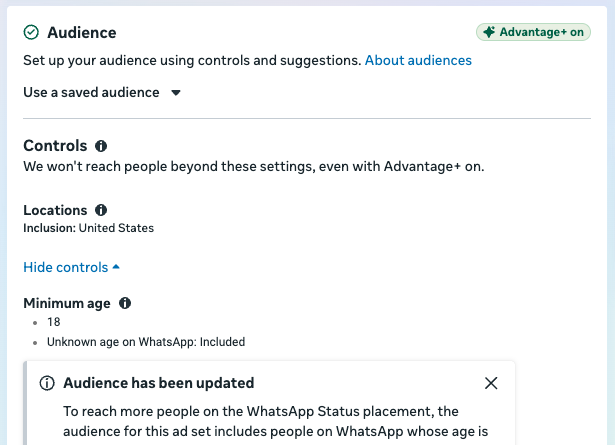The image size is (615, 445).
Task: Expand the Use a saved audience dropdown
Action: pos(102,93)
